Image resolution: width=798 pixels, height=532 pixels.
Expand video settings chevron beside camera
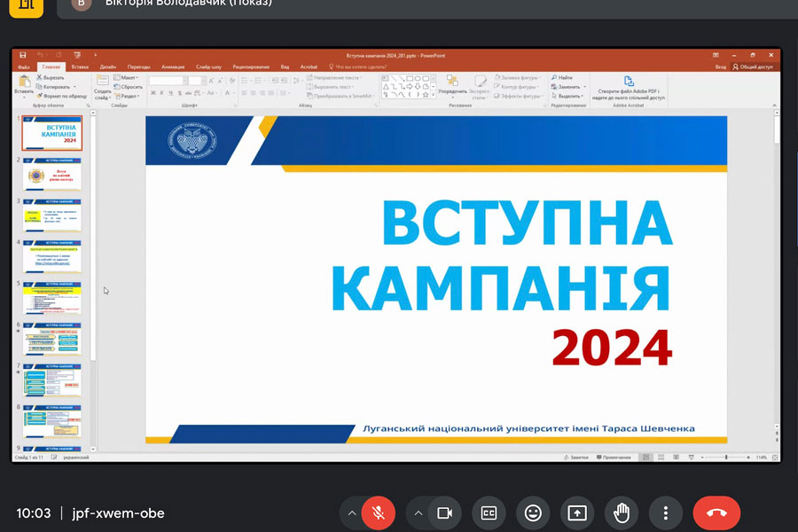[419, 513]
